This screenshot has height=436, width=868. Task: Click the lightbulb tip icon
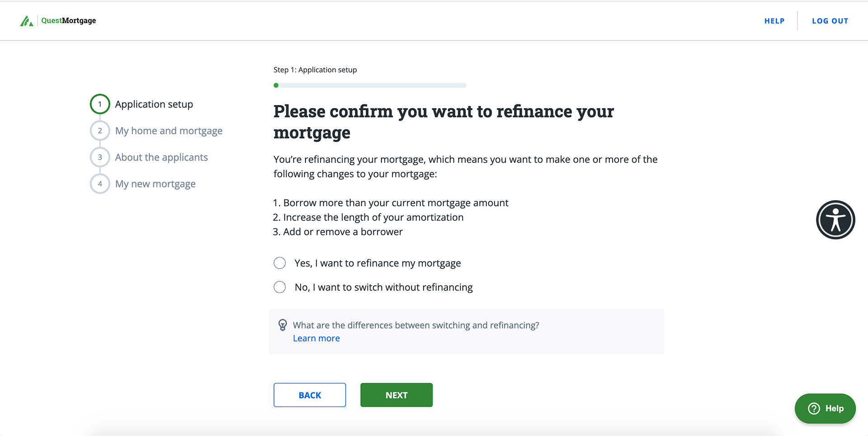point(283,325)
